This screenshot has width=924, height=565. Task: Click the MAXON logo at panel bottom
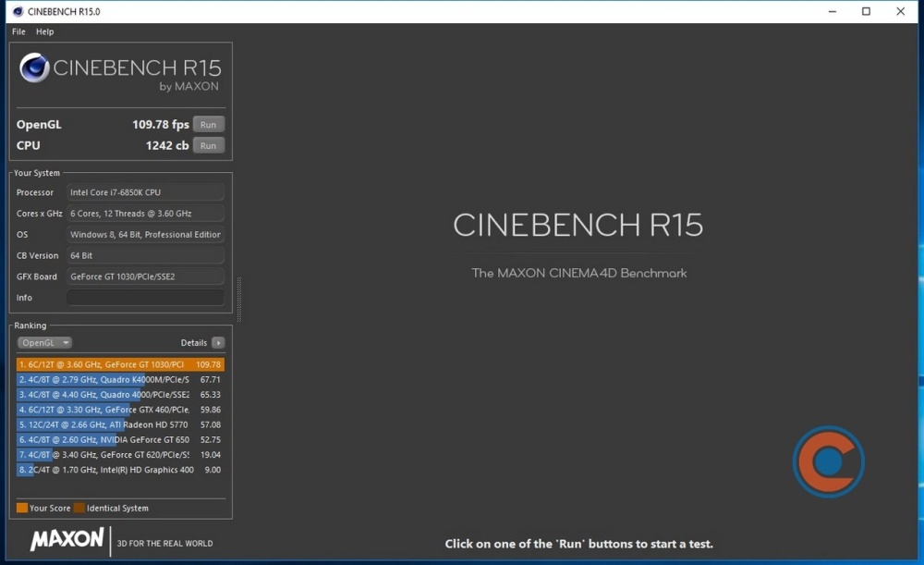(67, 539)
